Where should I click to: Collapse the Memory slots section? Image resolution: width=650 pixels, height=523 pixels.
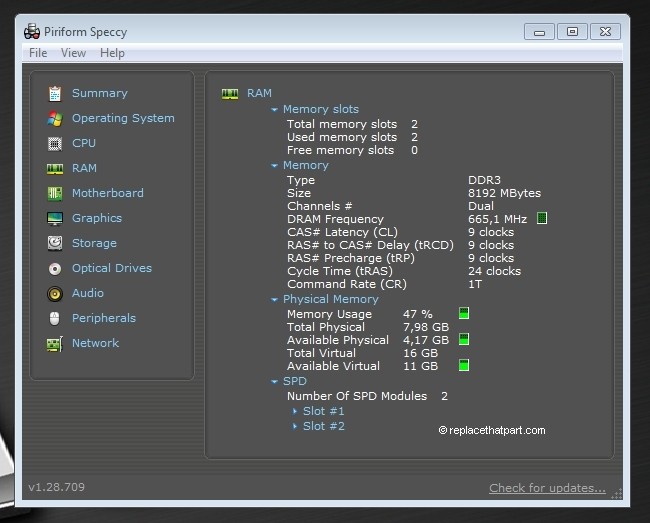(x=274, y=109)
